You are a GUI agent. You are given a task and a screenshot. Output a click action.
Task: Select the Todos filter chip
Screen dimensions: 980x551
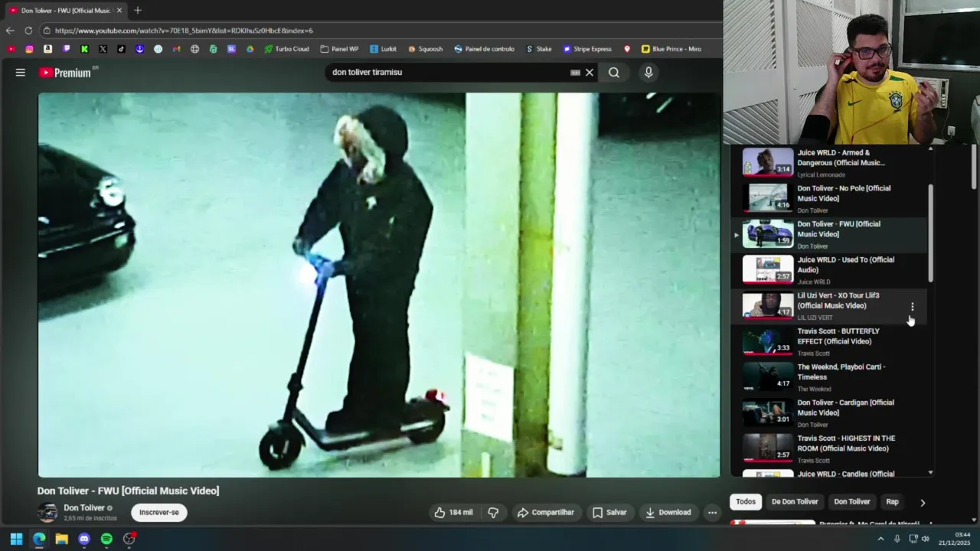746,502
